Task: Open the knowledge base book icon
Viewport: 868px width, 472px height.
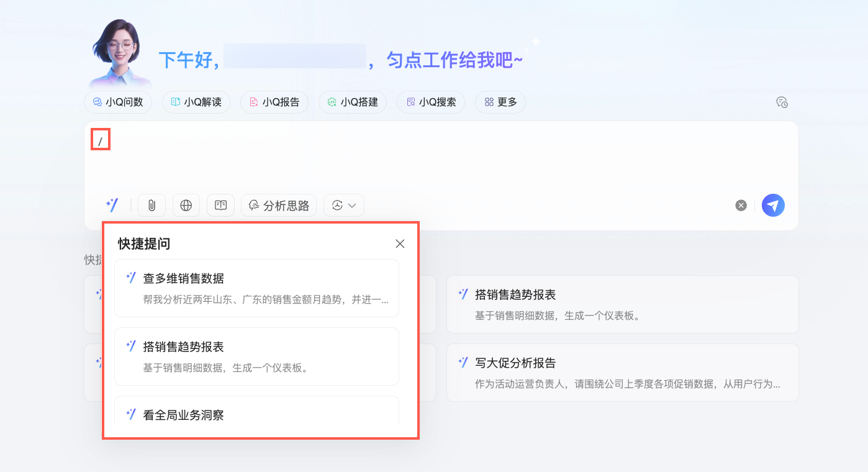Action: tap(220, 206)
